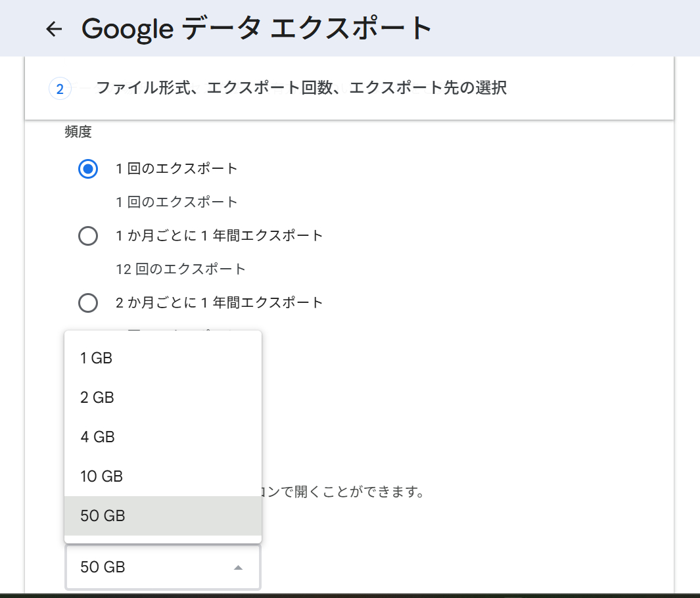Pick 2 GB from the size list
The image size is (700, 598).
pos(163,397)
